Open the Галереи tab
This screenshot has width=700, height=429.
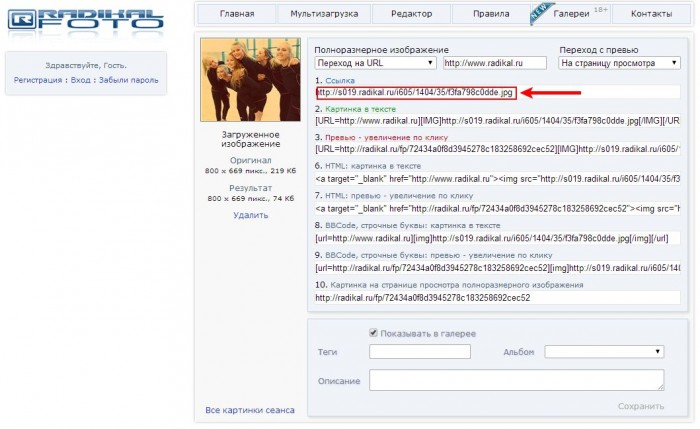coord(571,14)
